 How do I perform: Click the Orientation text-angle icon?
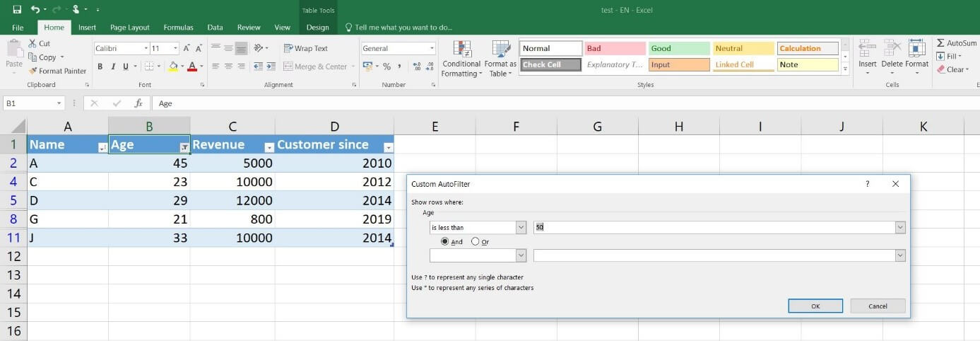pyautogui.click(x=259, y=48)
